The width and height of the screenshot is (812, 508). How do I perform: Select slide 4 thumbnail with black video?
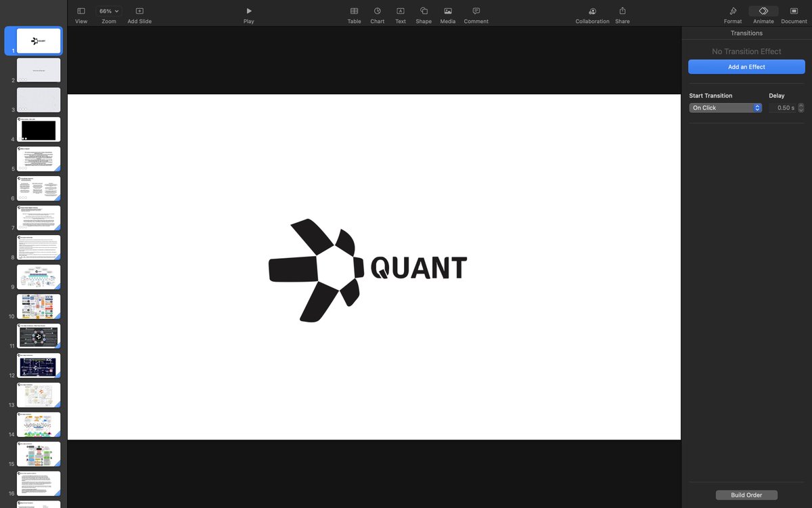[x=39, y=129]
